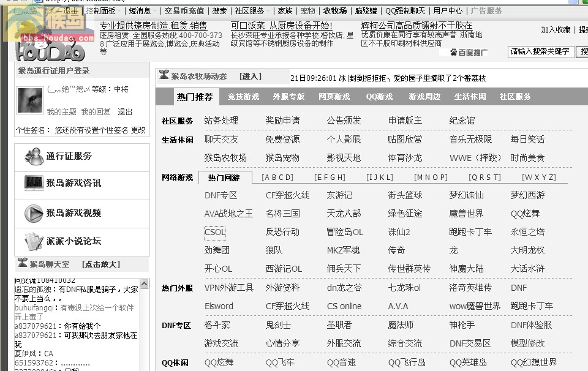Select the [A B C D] game tab
588x371 pixels.
coord(277,178)
